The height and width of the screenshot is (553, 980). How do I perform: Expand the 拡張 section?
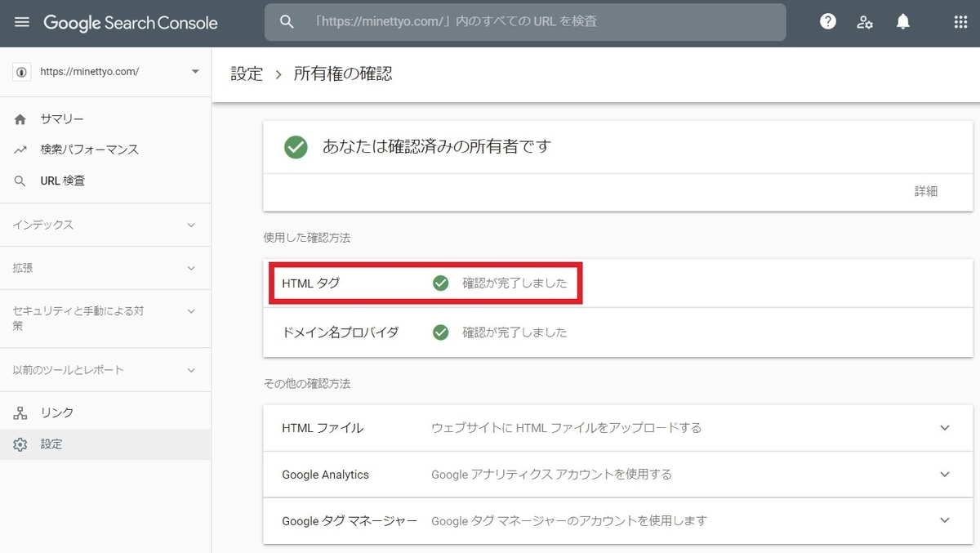pyautogui.click(x=105, y=268)
